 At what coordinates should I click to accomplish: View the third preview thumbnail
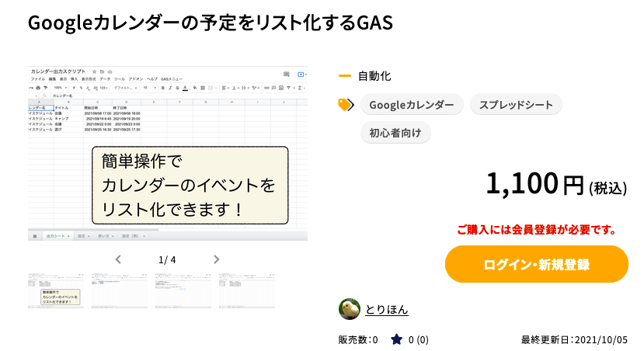tap(183, 290)
